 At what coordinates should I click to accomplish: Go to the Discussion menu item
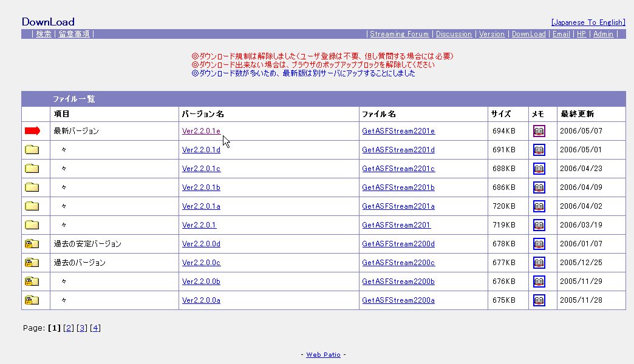tap(454, 34)
